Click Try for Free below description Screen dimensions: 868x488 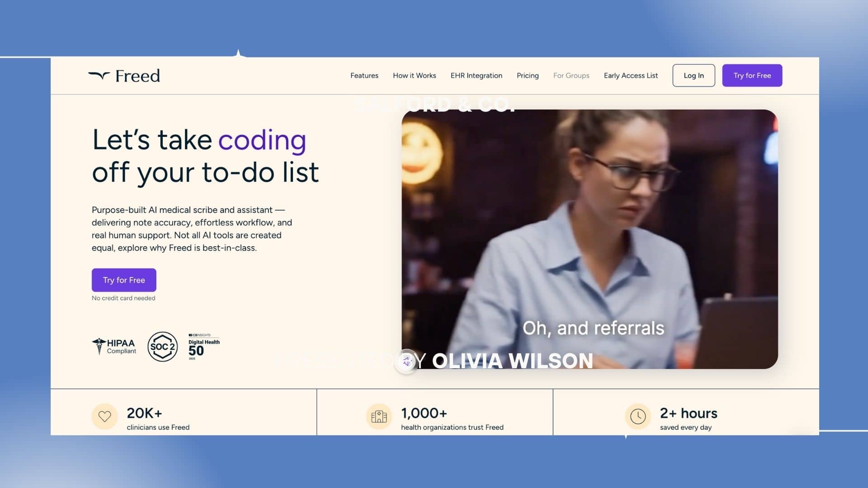[x=124, y=280]
